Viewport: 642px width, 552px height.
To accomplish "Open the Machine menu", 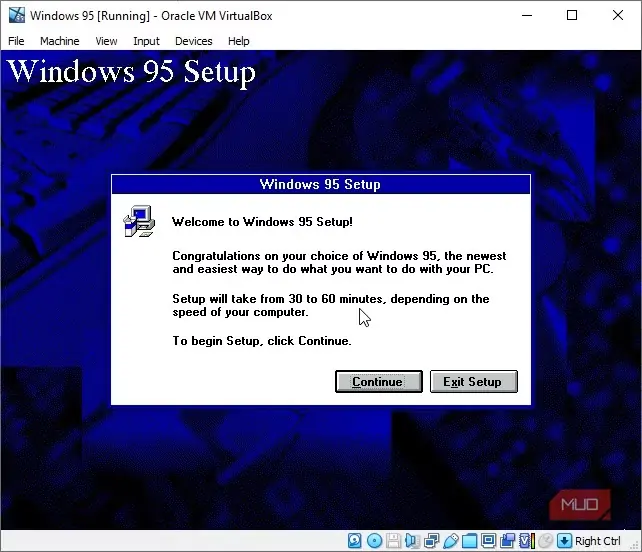I will [59, 41].
